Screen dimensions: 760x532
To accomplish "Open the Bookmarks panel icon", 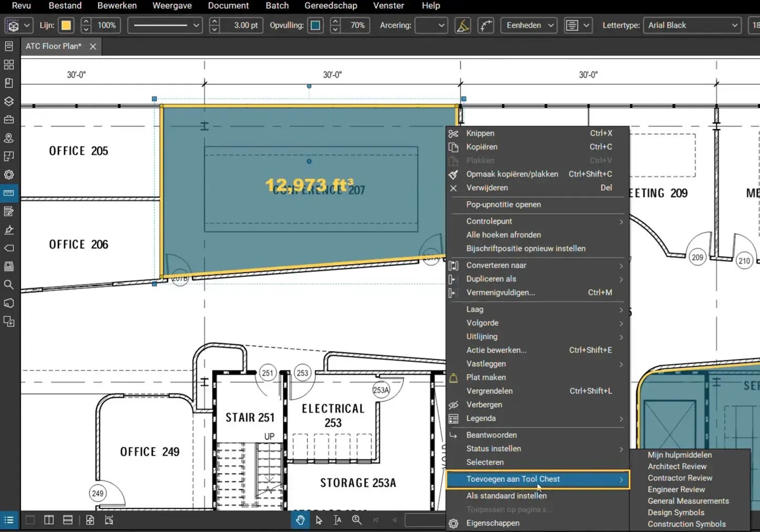I will (x=9, y=83).
